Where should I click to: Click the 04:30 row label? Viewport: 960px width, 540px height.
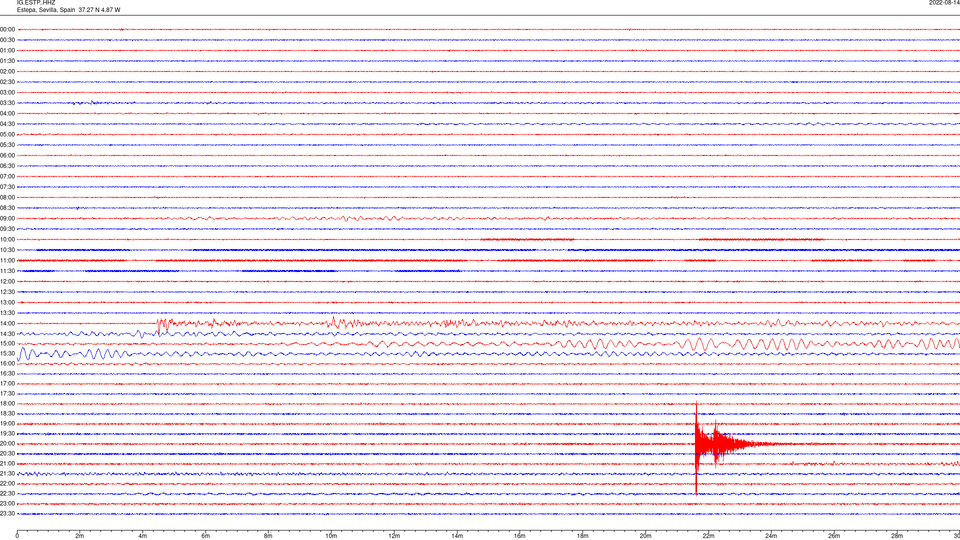point(7,124)
